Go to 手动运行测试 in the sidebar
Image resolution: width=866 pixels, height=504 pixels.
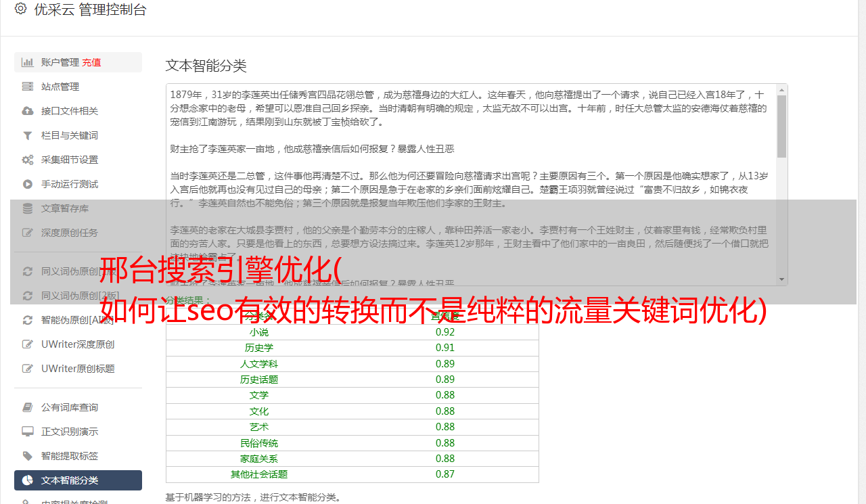[x=78, y=184]
